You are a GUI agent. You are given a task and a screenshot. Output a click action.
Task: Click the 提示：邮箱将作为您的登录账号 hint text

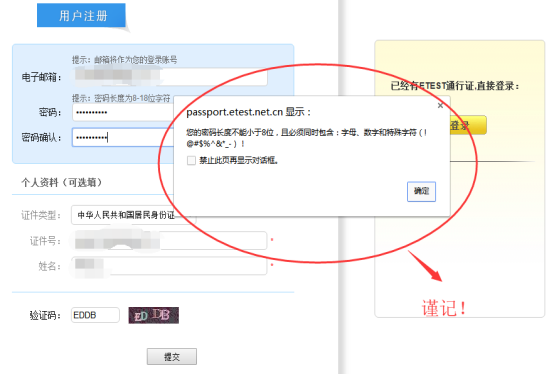(x=125, y=60)
